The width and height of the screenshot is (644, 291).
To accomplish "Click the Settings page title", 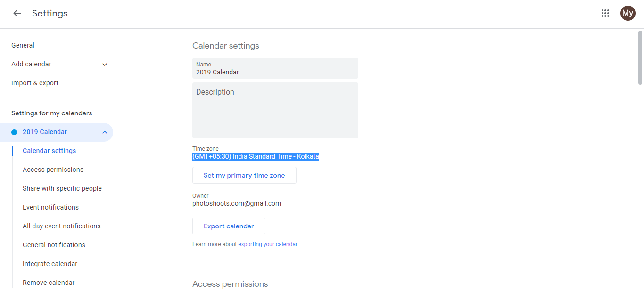I will [x=50, y=13].
